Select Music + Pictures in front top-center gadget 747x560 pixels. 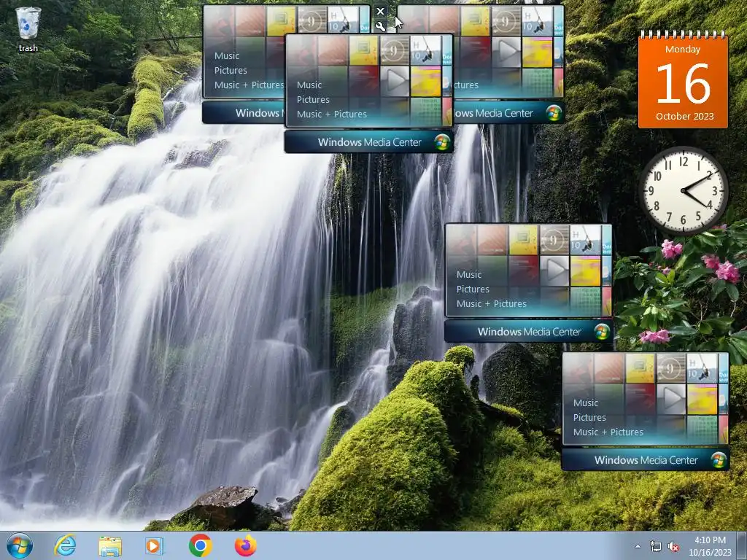tap(332, 114)
